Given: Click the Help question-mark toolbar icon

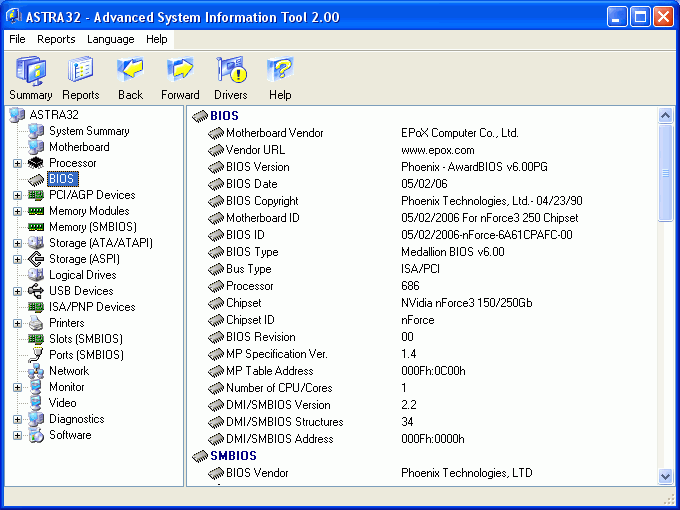Looking at the screenshot, I should point(280,69).
